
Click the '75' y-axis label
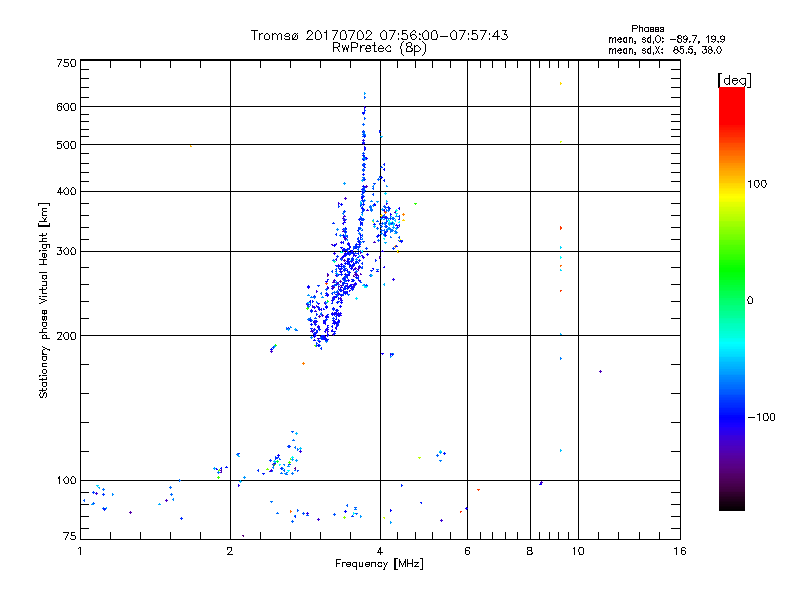70,536
